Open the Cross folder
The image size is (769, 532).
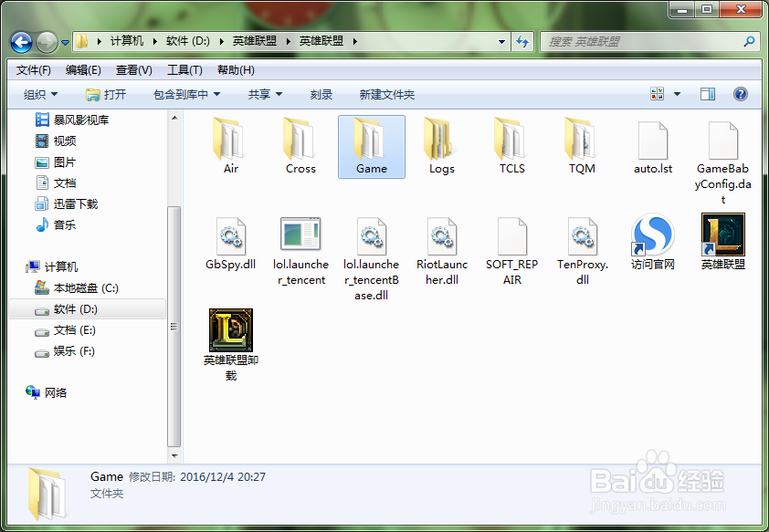[x=300, y=147]
